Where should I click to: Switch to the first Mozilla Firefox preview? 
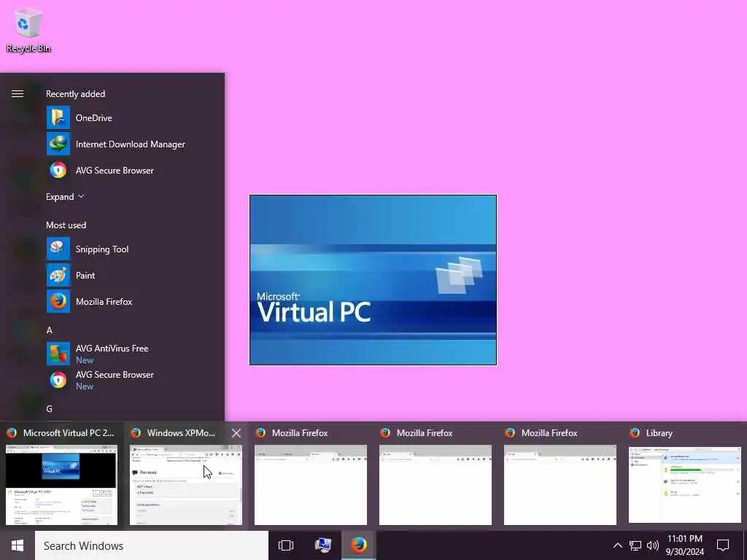[311, 476]
